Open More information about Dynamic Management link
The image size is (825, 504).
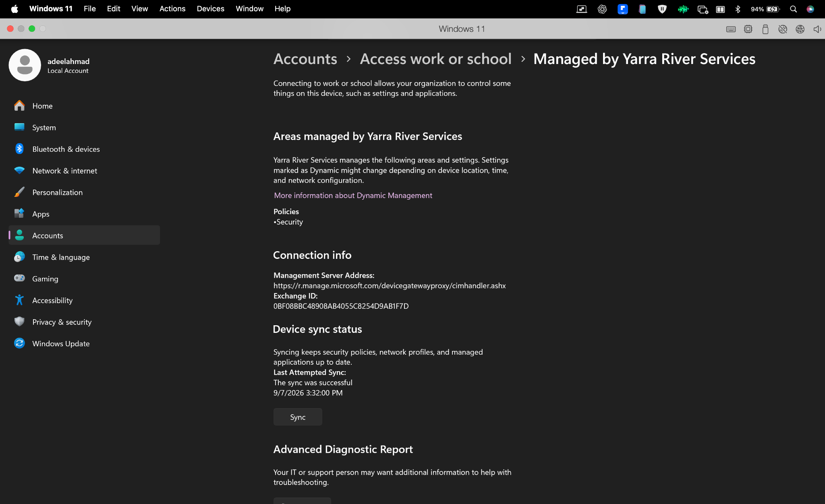pyautogui.click(x=353, y=195)
